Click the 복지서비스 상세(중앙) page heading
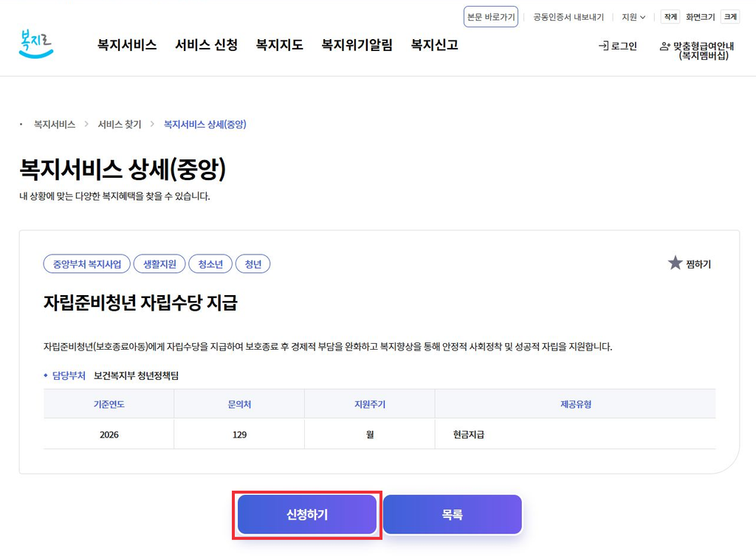Screen dimensions: 756x560 click(x=123, y=169)
